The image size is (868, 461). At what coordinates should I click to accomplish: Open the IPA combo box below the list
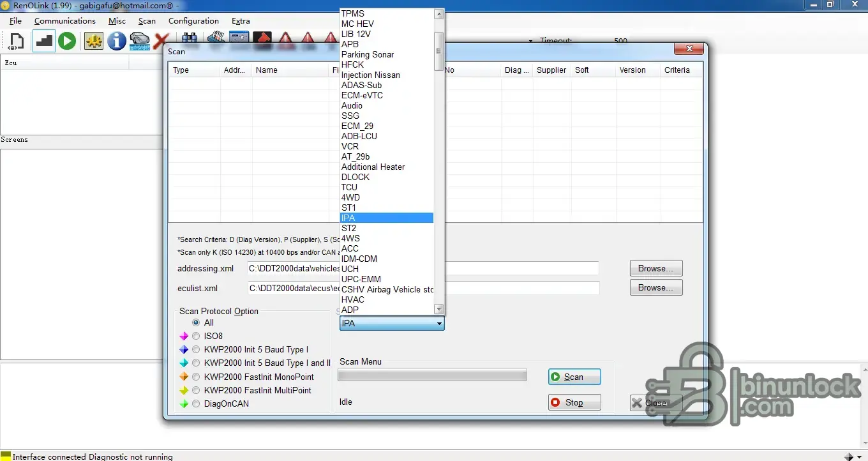(x=392, y=324)
